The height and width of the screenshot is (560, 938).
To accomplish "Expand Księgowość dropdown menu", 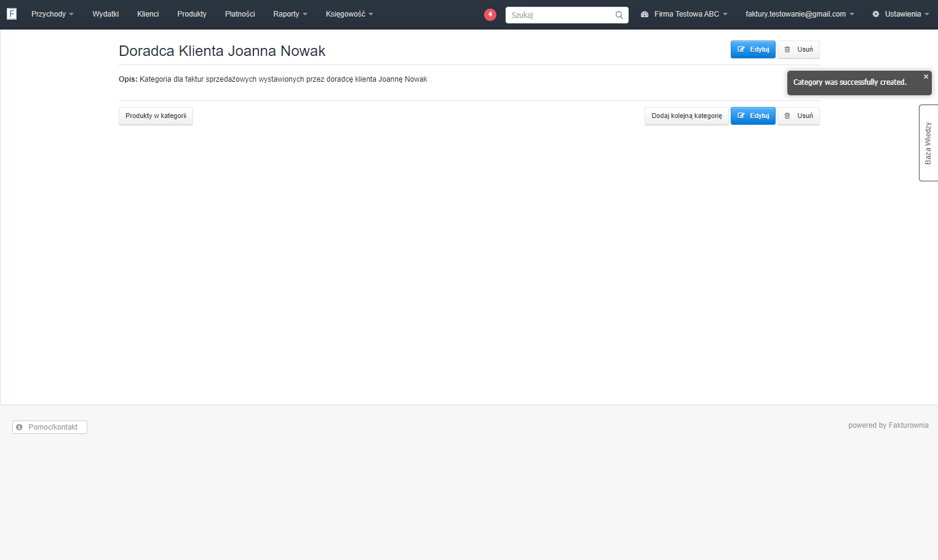I will click(349, 14).
